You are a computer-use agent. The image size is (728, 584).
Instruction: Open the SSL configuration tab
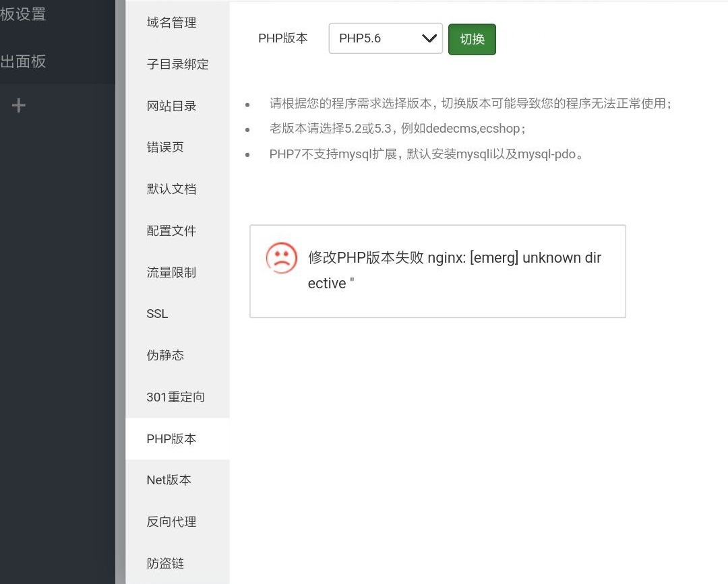(x=157, y=314)
